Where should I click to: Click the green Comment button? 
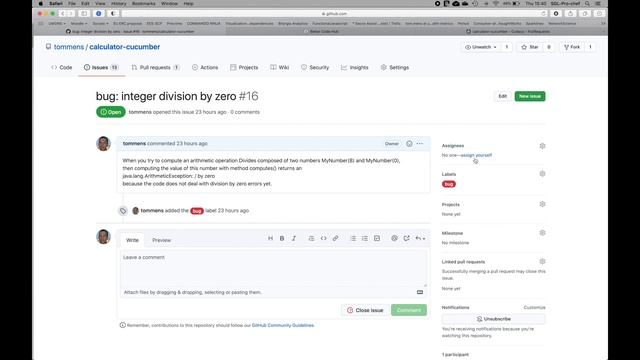pyautogui.click(x=409, y=310)
